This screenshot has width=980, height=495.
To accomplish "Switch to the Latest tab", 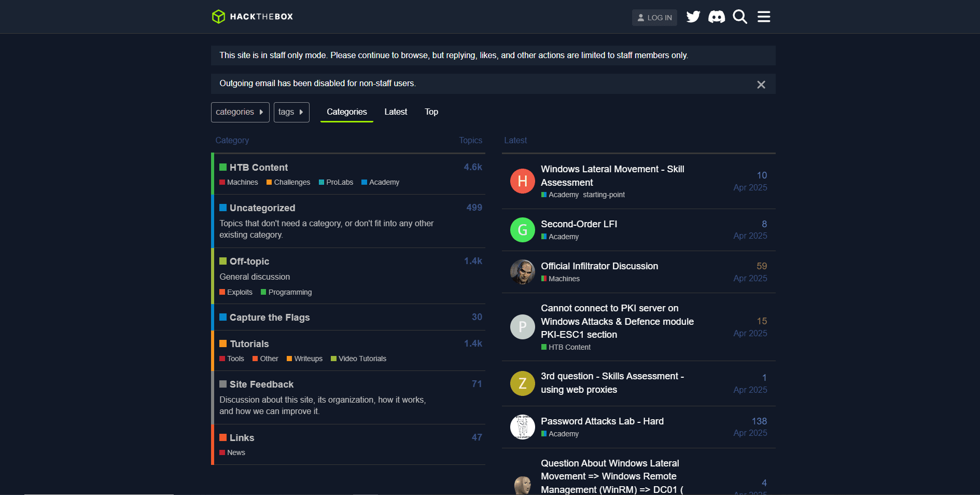I will tap(396, 112).
